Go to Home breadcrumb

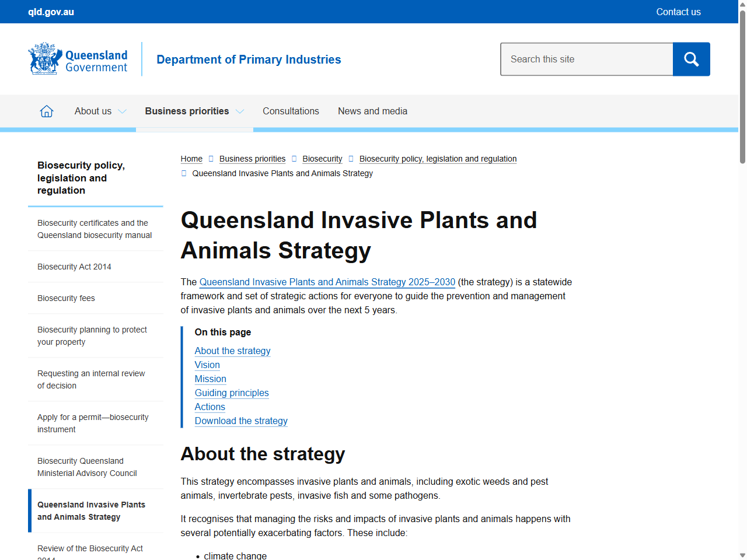(191, 159)
